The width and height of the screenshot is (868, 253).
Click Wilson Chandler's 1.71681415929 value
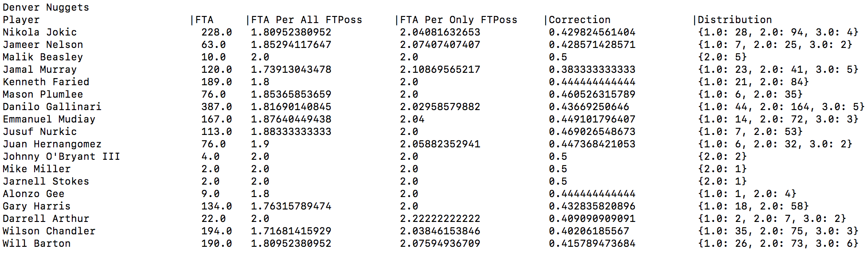291,231
